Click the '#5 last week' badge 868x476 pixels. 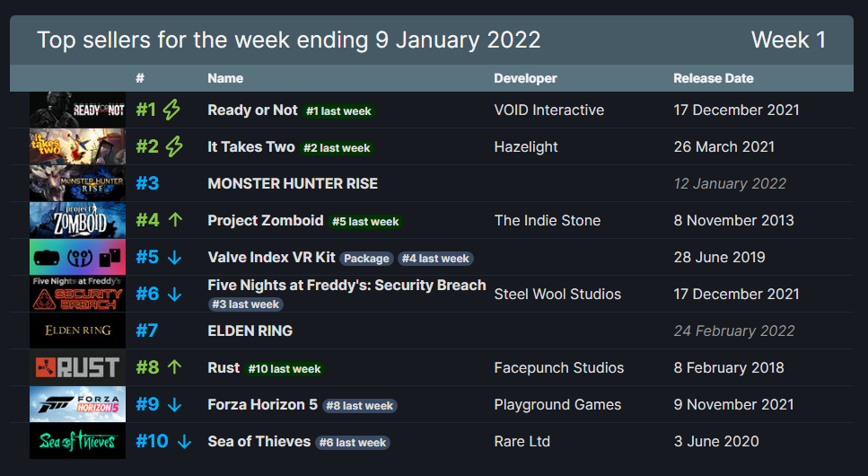click(365, 222)
